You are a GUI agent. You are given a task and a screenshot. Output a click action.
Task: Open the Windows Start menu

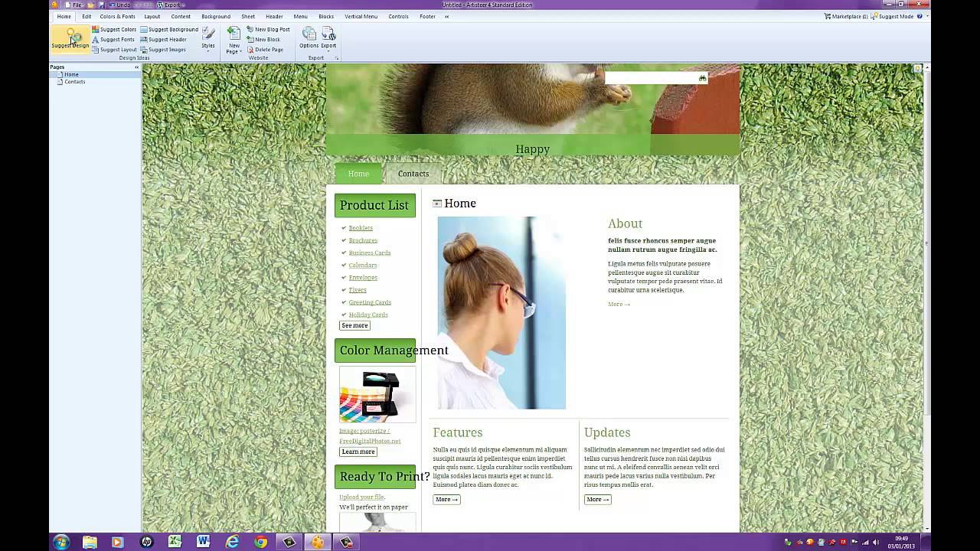pos(61,542)
